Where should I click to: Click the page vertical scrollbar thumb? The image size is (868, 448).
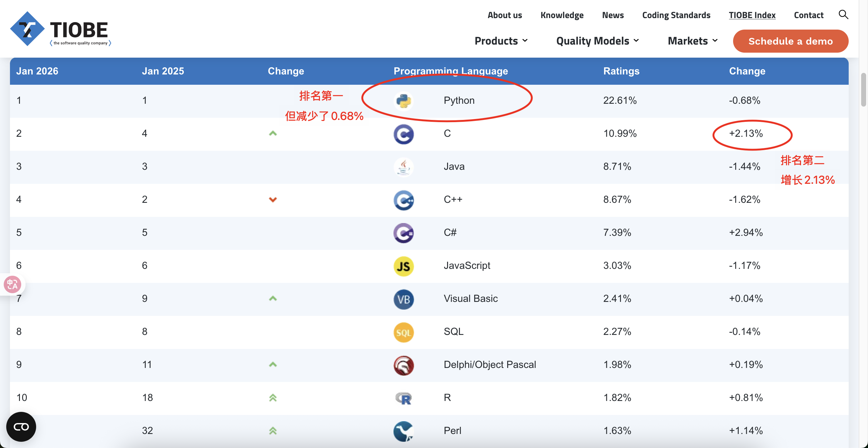coord(863,89)
